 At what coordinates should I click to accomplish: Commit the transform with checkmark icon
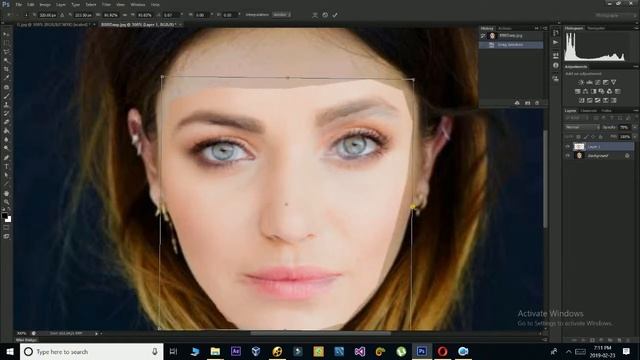(x=335, y=15)
